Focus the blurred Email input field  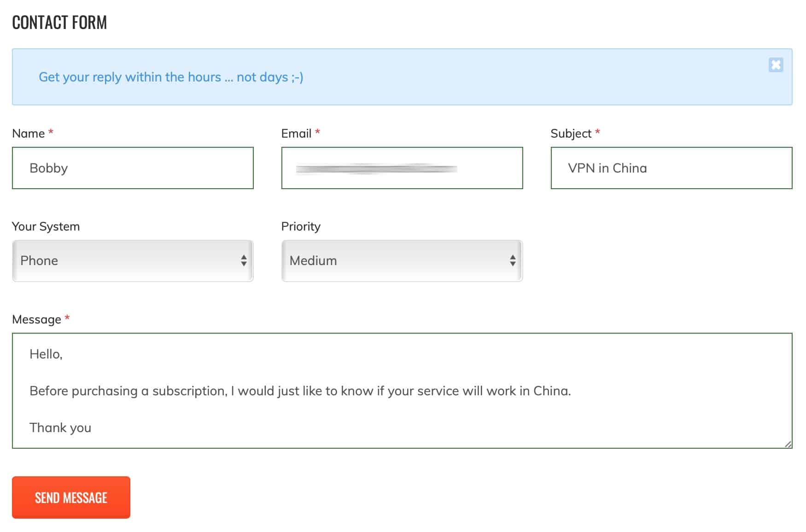(402, 168)
